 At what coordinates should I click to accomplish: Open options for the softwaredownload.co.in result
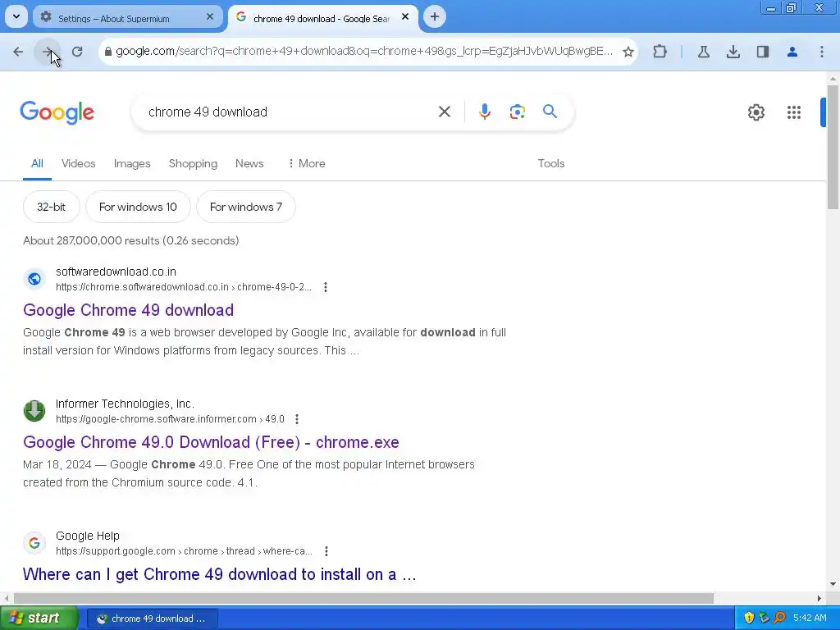tap(325, 287)
